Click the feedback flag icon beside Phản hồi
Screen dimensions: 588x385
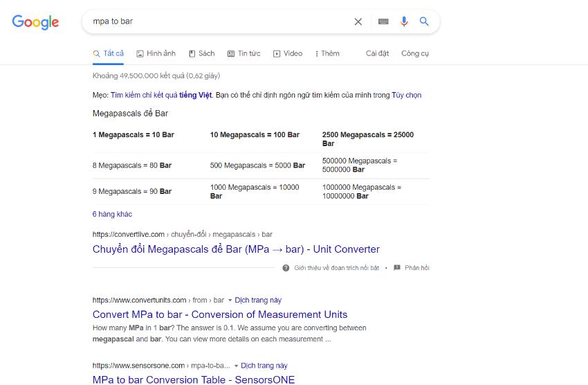pyautogui.click(x=397, y=267)
